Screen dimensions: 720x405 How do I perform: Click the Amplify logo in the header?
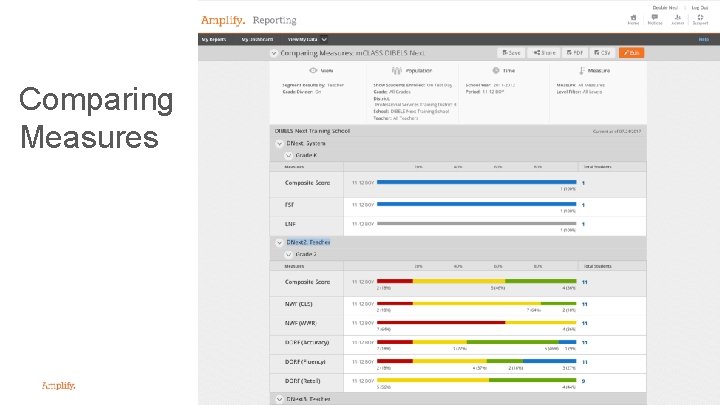click(223, 20)
